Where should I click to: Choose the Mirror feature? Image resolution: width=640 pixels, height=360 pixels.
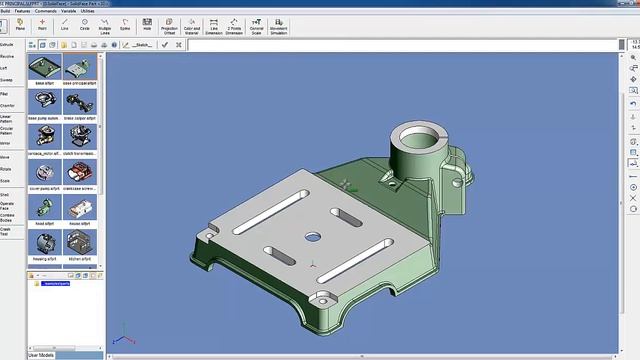coord(5,143)
